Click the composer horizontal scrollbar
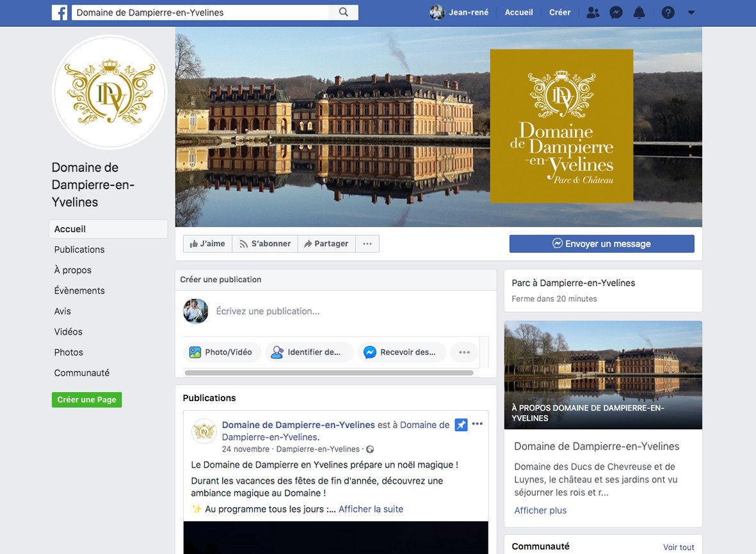Screen dimensions: 756x554 329,373
